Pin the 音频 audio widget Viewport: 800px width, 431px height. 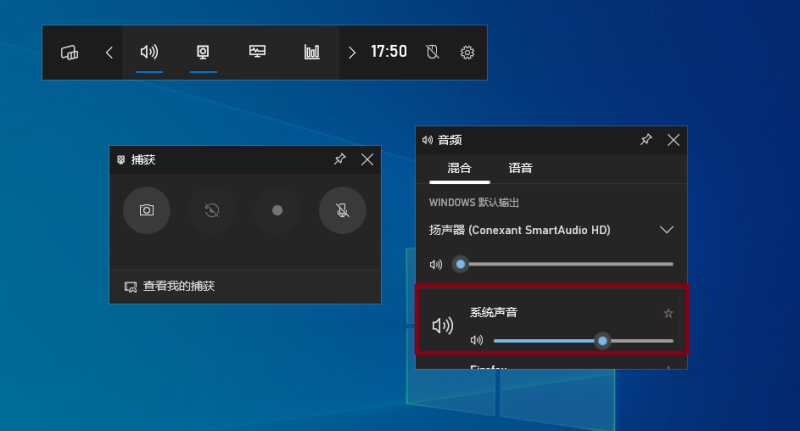click(646, 139)
